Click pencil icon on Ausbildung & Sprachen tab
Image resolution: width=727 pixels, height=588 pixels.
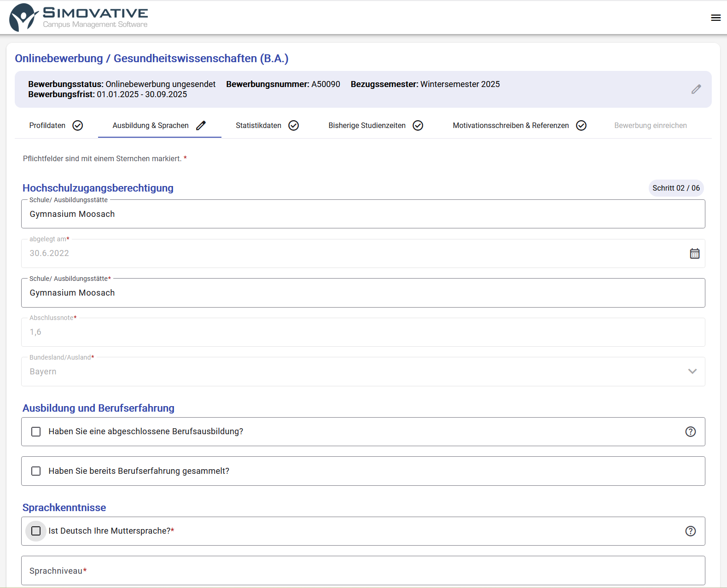pyautogui.click(x=201, y=126)
